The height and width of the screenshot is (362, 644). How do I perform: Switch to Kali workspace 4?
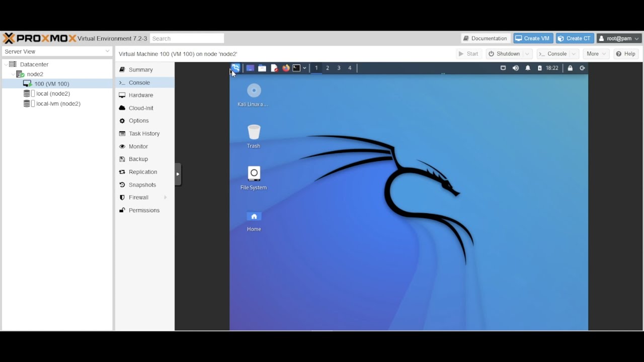point(350,68)
